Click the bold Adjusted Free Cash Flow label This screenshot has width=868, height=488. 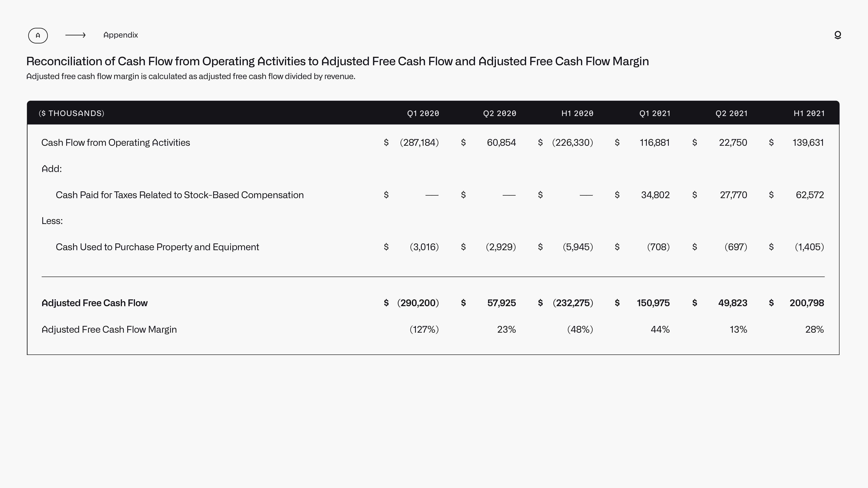click(94, 303)
